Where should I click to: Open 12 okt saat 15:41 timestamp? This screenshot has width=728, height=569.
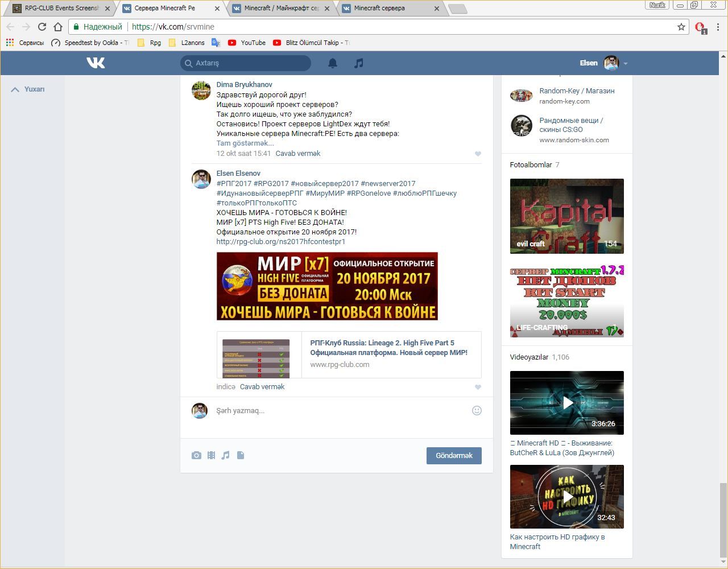(x=243, y=154)
